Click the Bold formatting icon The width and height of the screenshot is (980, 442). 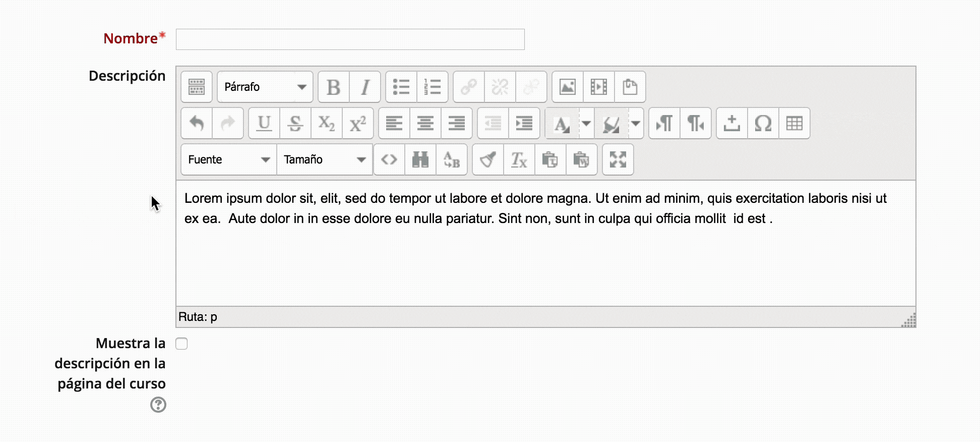tap(333, 87)
